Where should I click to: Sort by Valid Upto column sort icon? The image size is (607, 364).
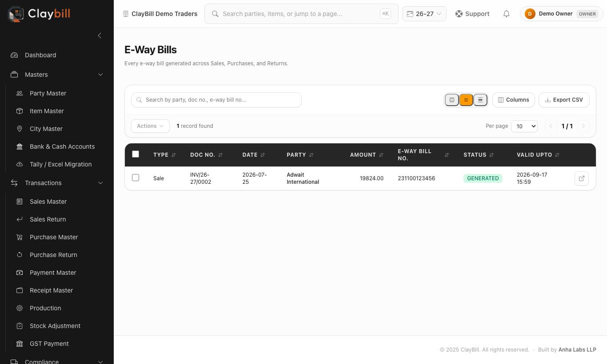pos(557,155)
